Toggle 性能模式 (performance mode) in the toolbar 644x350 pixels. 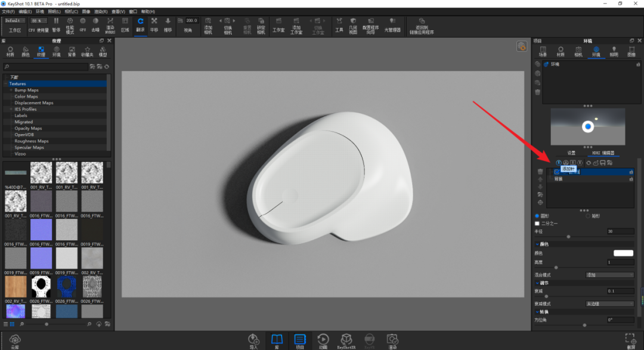click(70, 25)
